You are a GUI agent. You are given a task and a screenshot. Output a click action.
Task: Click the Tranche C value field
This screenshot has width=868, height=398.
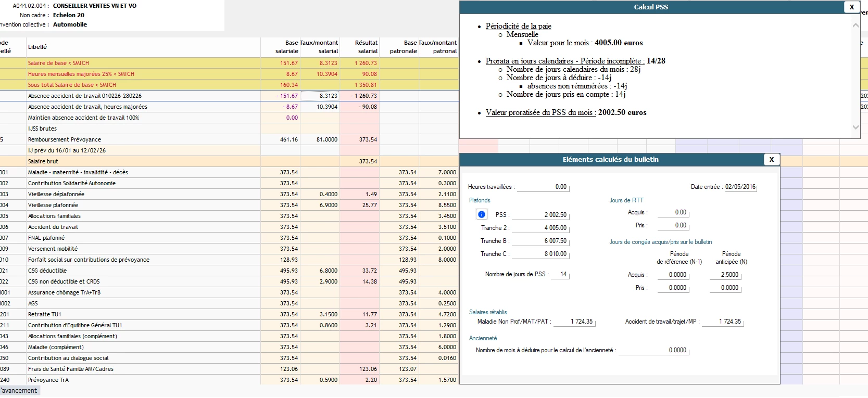pyautogui.click(x=542, y=254)
